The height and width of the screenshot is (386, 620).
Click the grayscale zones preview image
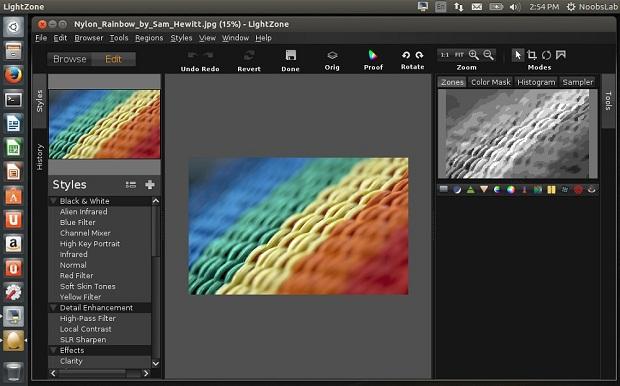click(x=517, y=134)
